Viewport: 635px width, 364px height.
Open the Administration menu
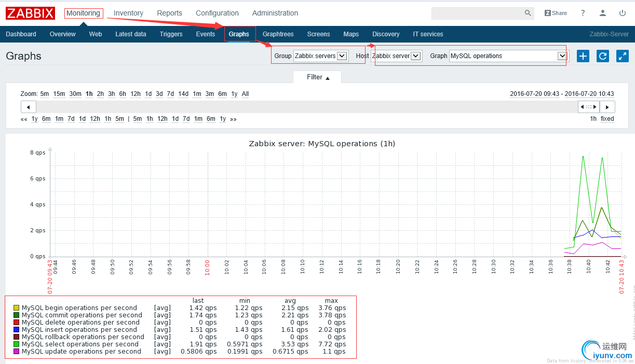click(x=275, y=13)
